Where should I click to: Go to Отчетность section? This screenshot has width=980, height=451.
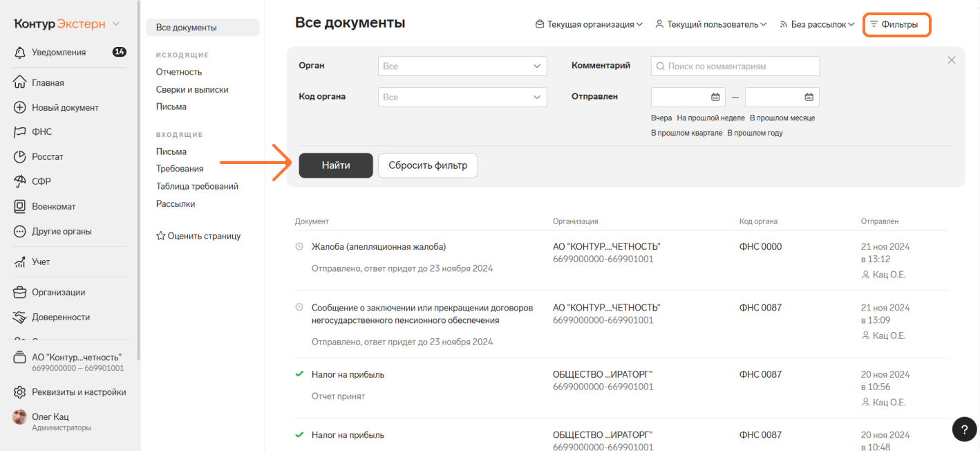(x=179, y=72)
